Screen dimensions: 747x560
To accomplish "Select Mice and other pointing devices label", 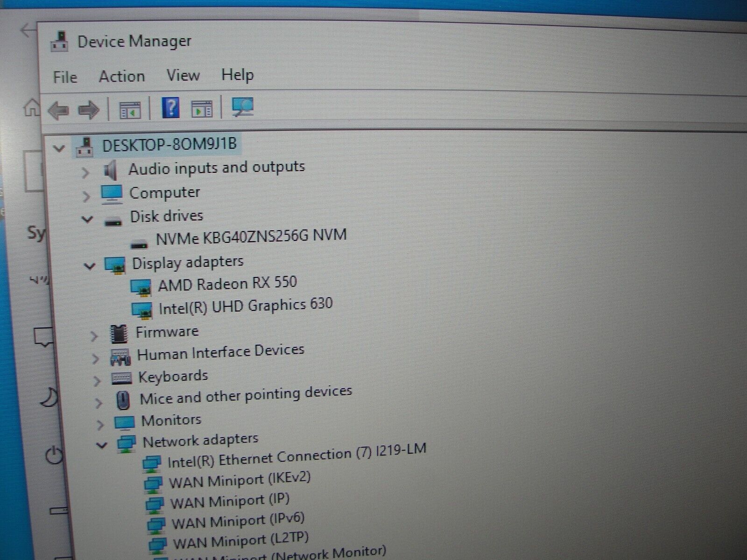I will [246, 396].
